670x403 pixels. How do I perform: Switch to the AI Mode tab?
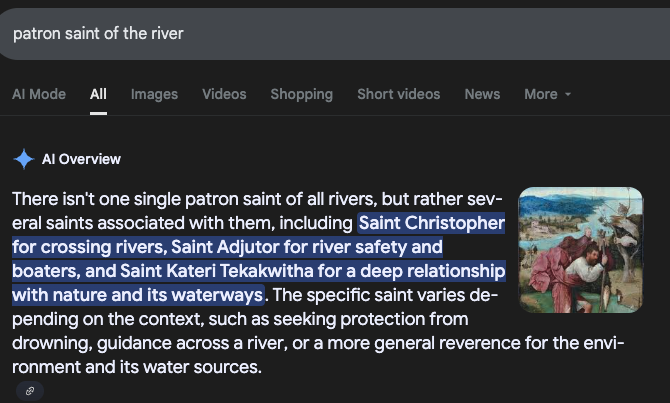coord(39,94)
